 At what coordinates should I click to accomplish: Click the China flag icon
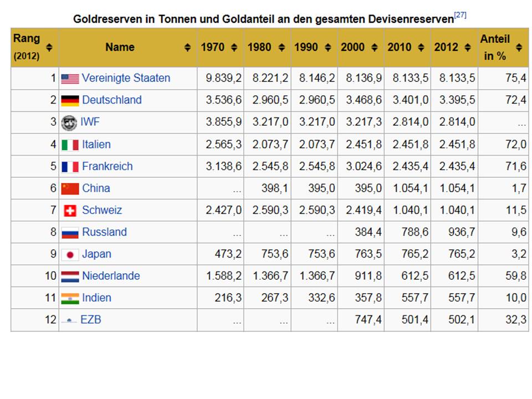point(69,188)
